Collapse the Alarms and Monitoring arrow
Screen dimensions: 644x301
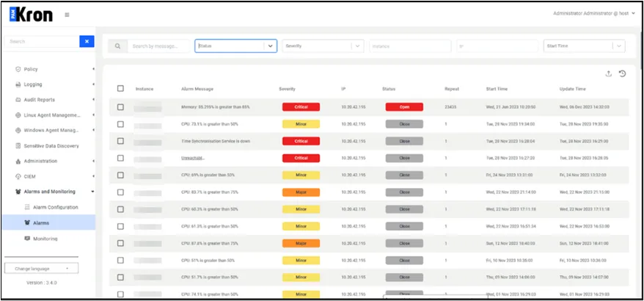coord(93,192)
